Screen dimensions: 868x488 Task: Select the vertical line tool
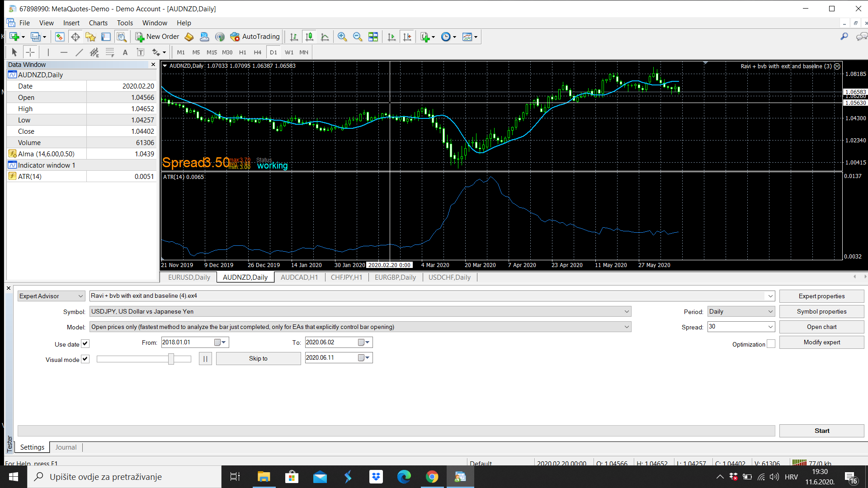[x=48, y=52]
